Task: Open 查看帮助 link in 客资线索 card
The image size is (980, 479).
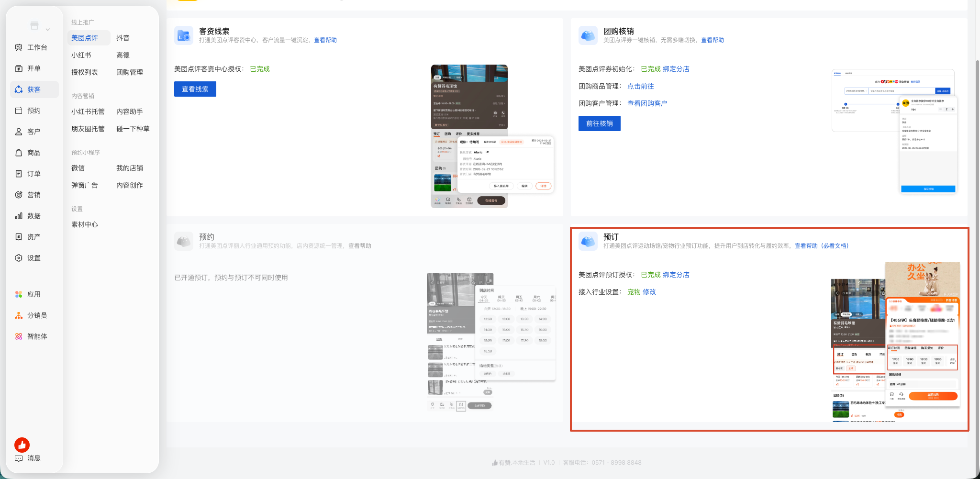Action: coord(325,40)
